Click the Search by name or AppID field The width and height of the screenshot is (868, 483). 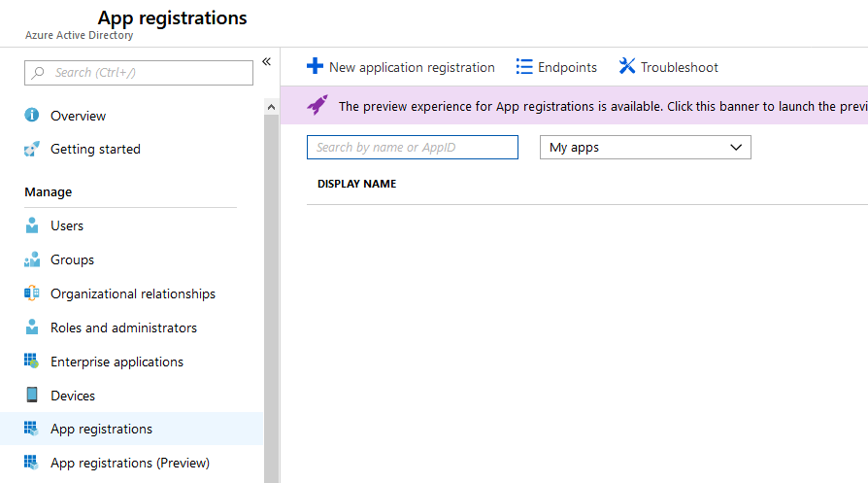point(412,148)
